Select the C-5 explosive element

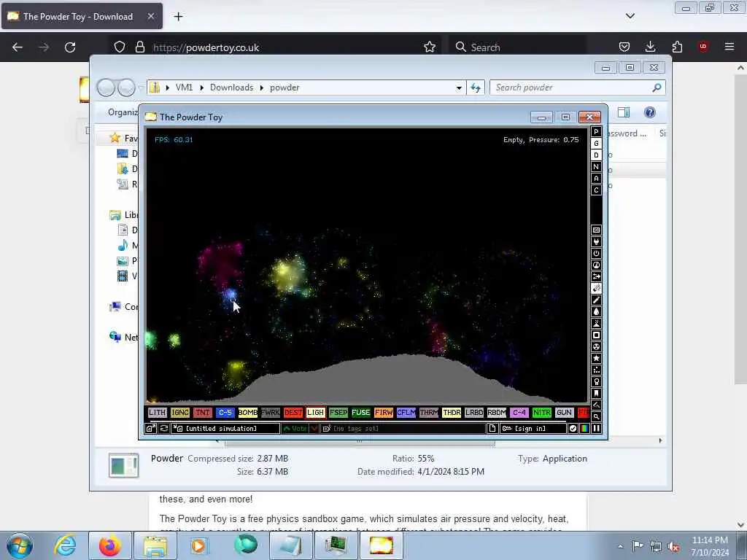pyautogui.click(x=225, y=413)
